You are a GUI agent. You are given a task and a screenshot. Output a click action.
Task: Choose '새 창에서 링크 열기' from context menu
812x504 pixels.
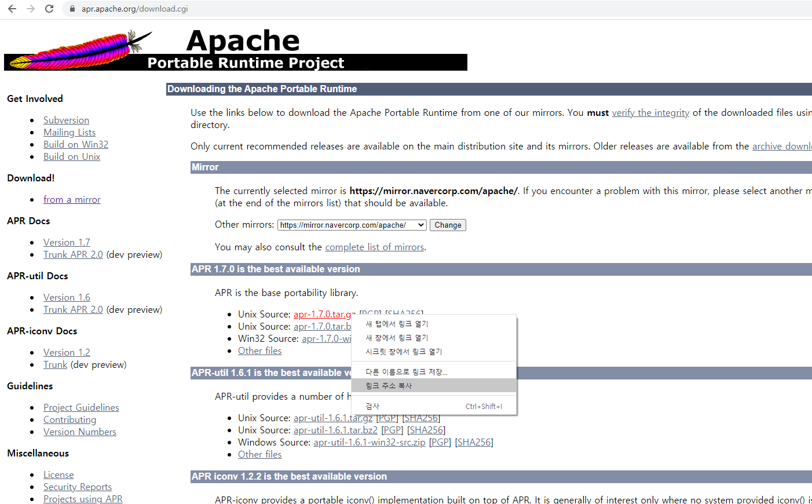[x=434, y=338]
